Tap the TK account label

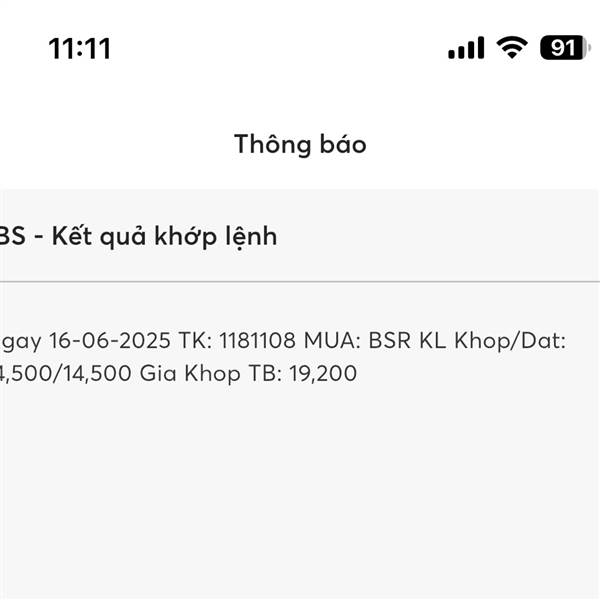[x=195, y=340]
